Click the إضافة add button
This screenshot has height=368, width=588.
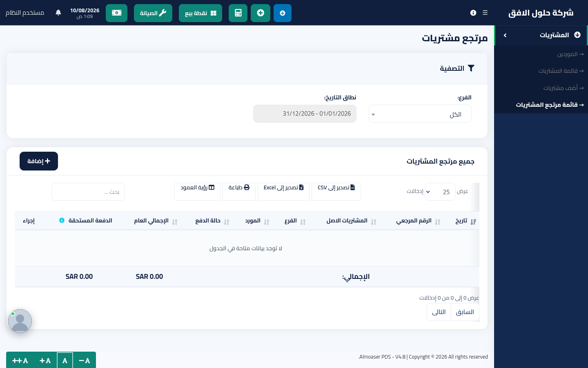[x=39, y=161]
